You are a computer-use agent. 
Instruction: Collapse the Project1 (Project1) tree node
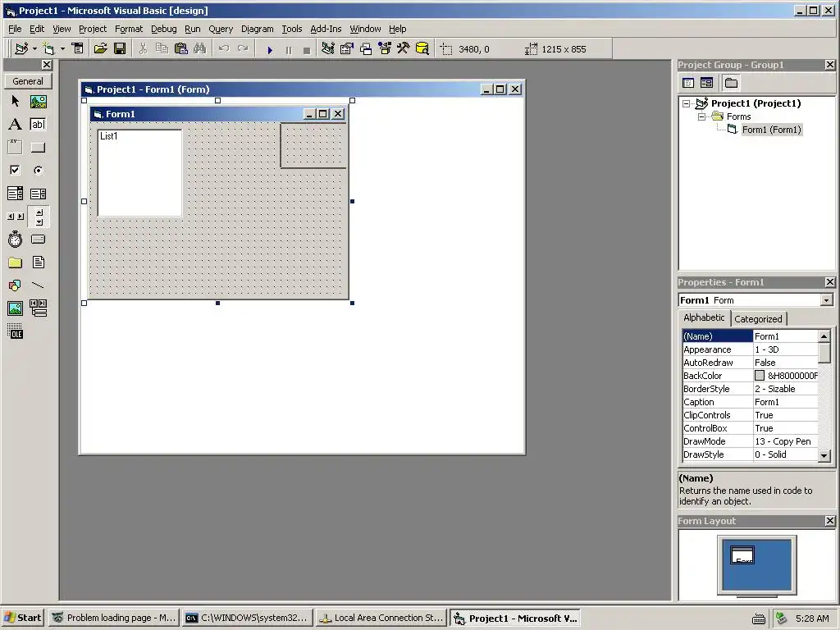(687, 103)
